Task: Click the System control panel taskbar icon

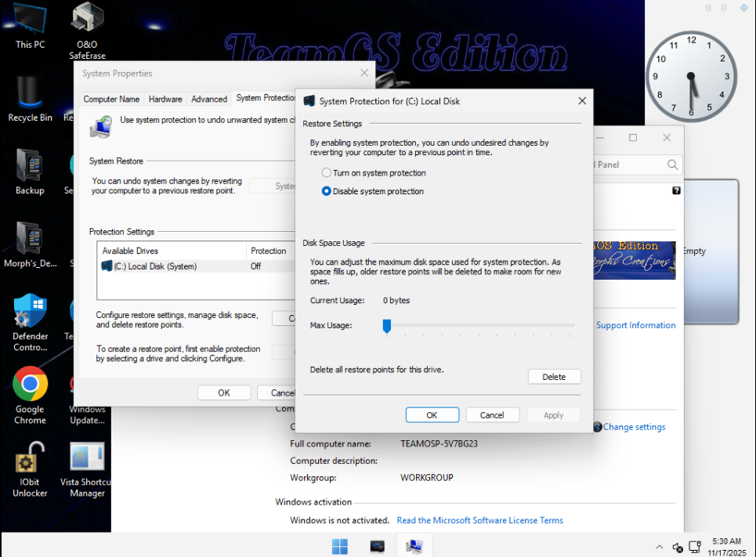Action: coord(414,546)
